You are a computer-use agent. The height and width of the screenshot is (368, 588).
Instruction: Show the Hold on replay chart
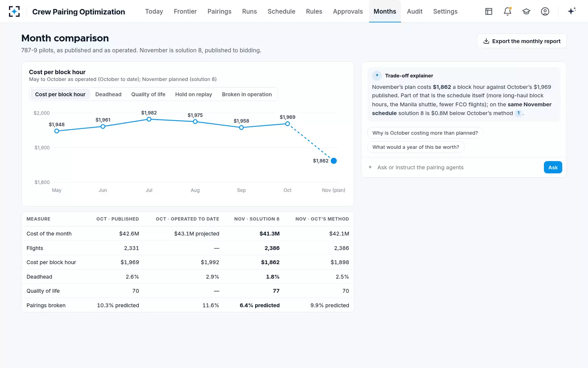pyautogui.click(x=194, y=94)
